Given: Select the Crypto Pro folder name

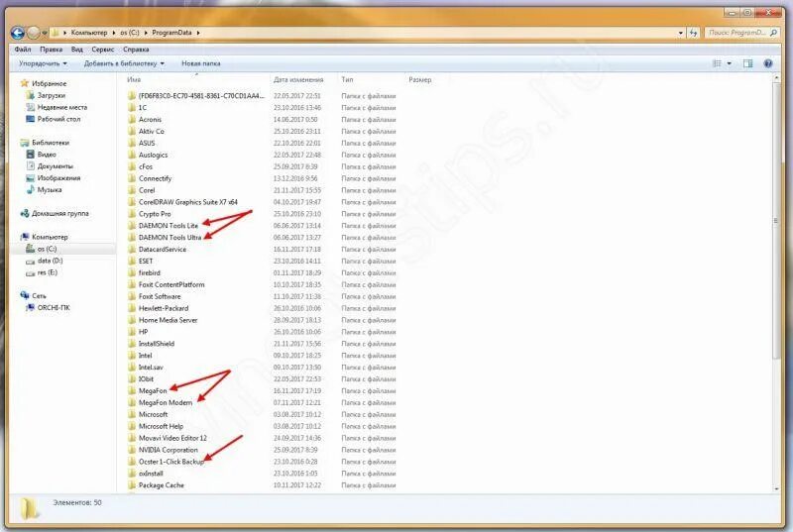Looking at the screenshot, I should coord(155,214).
